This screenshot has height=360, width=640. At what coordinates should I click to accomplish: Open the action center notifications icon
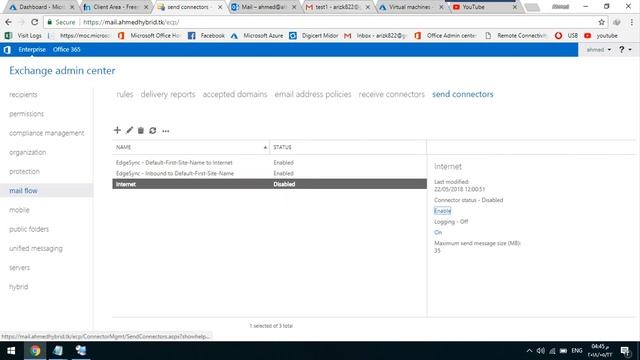[x=625, y=351]
